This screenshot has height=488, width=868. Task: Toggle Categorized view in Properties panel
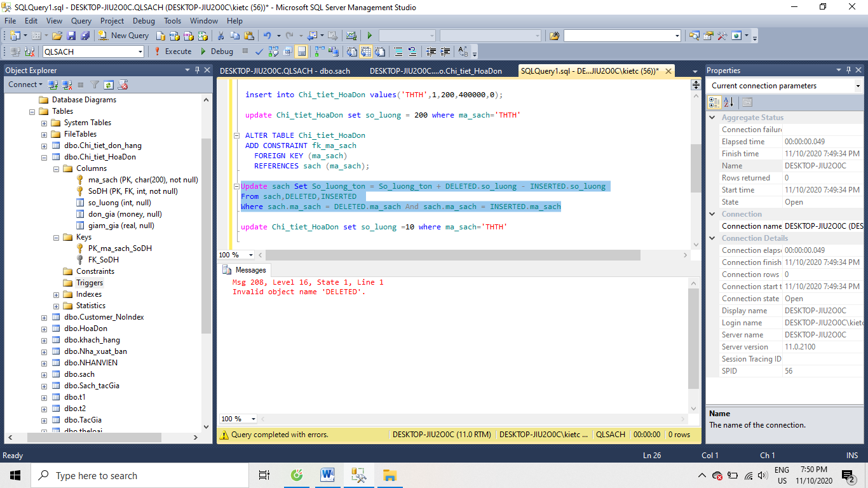714,102
